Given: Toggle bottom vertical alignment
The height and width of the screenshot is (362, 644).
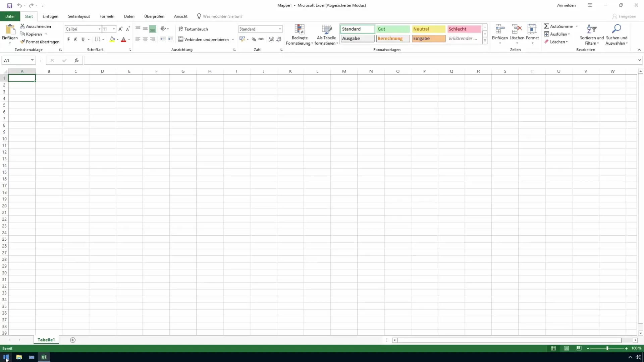Looking at the screenshot, I should coord(153,29).
